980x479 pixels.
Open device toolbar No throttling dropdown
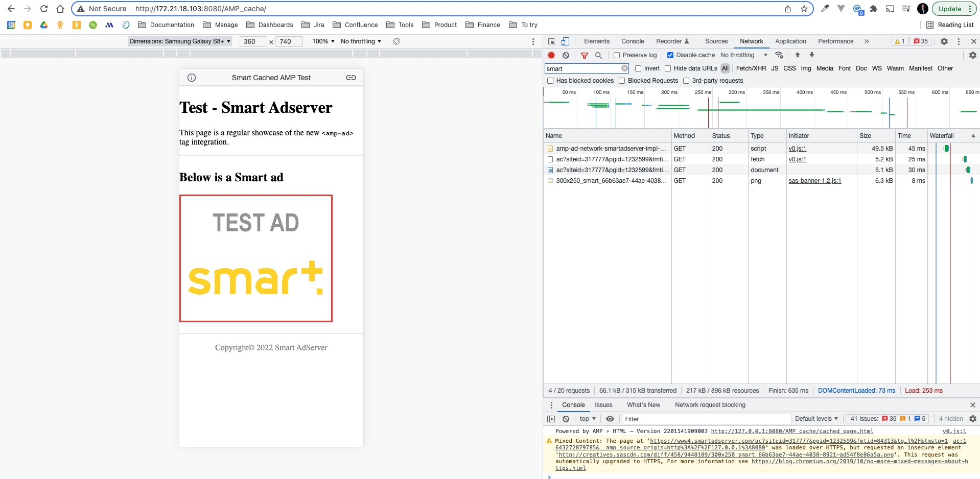(361, 41)
